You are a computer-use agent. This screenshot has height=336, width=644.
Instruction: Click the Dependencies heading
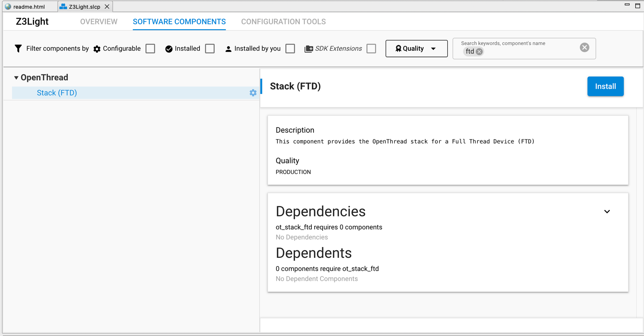click(x=321, y=211)
